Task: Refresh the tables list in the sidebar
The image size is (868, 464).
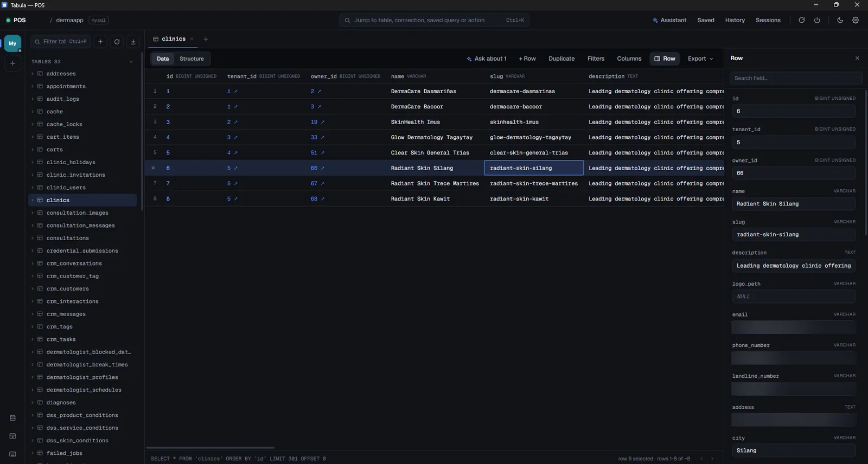Action: [x=117, y=42]
